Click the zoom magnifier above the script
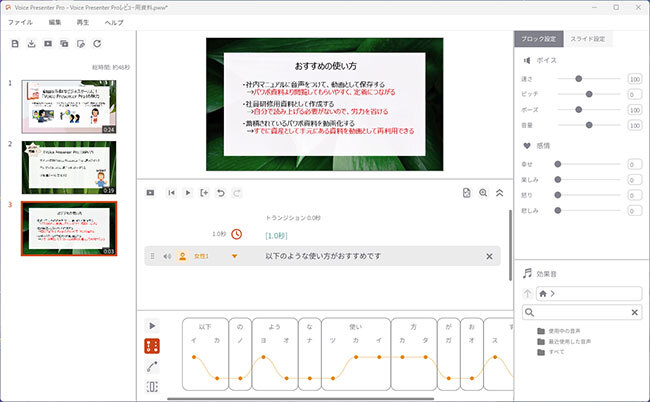The width and height of the screenshot is (650, 402). (x=483, y=192)
